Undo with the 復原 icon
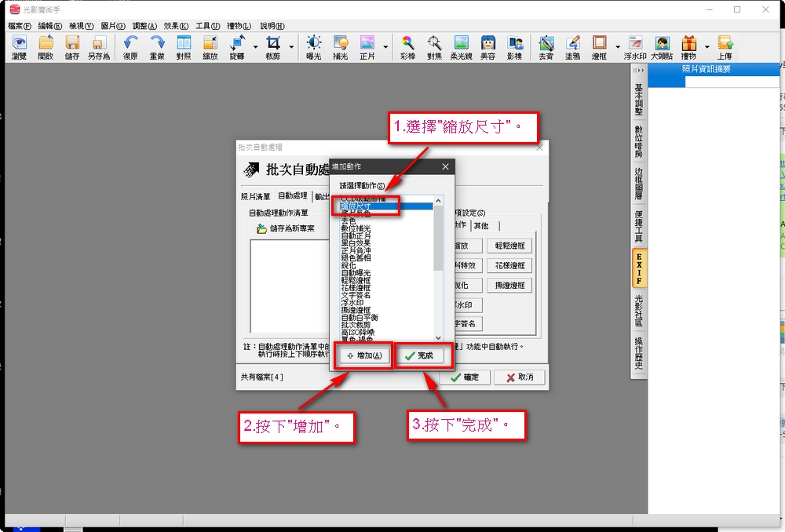The height and width of the screenshot is (532, 785). (130, 47)
